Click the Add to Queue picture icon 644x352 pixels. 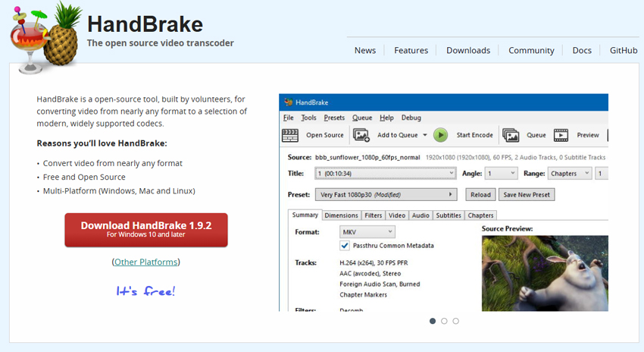361,135
